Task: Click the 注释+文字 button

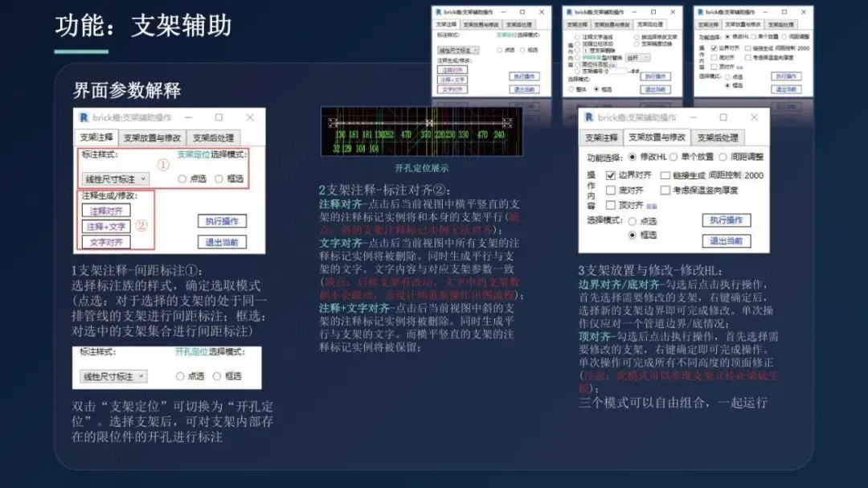Action: pyautogui.click(x=106, y=227)
